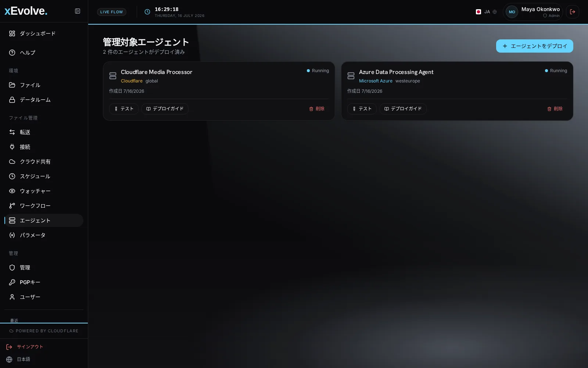Click the person icon beside ユーザー

[12, 297]
